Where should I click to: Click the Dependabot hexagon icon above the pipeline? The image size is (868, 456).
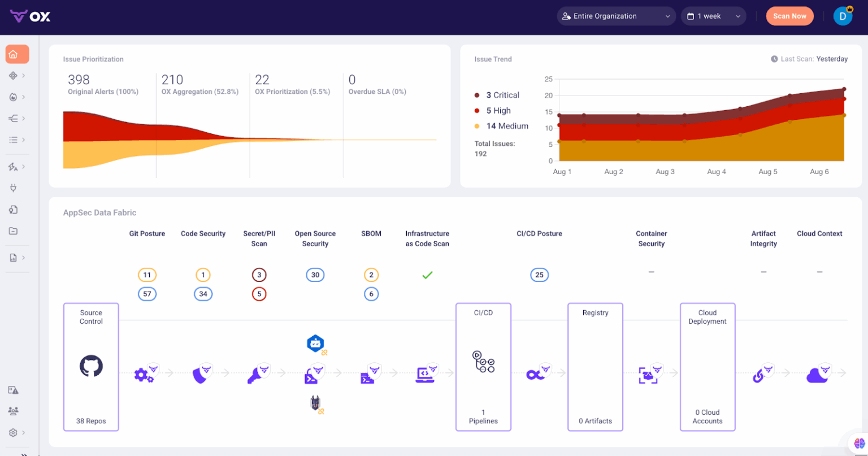(315, 344)
